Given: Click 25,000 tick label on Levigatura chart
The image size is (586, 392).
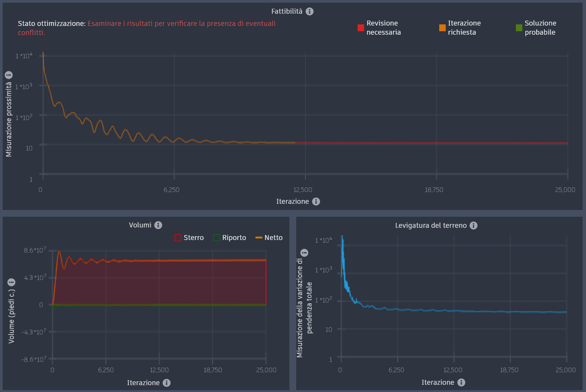Looking at the screenshot, I should pyautogui.click(x=565, y=370).
